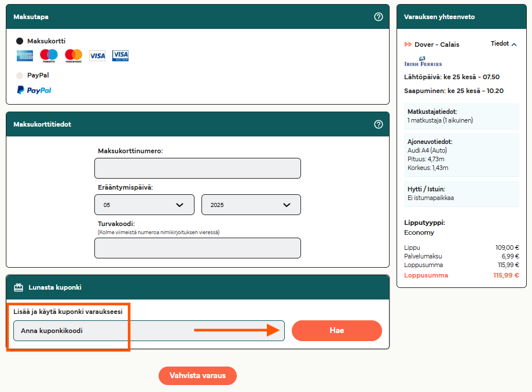
Task: Click the gift icon beside Lunasta kuponki
Action: pos(19,287)
